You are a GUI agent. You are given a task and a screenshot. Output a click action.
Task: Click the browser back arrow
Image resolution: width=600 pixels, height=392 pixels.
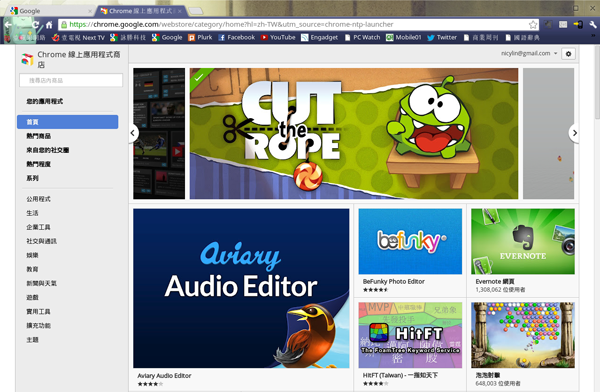pos(8,24)
